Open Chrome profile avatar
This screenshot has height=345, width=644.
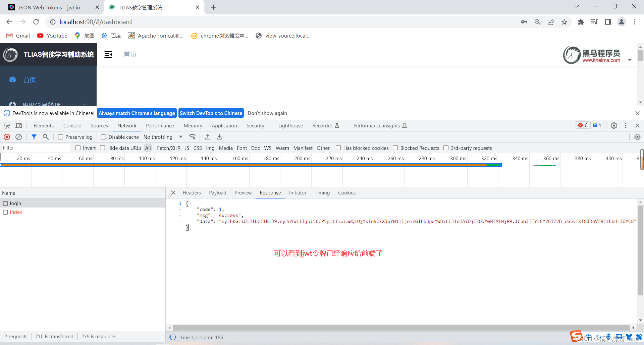click(x=622, y=22)
